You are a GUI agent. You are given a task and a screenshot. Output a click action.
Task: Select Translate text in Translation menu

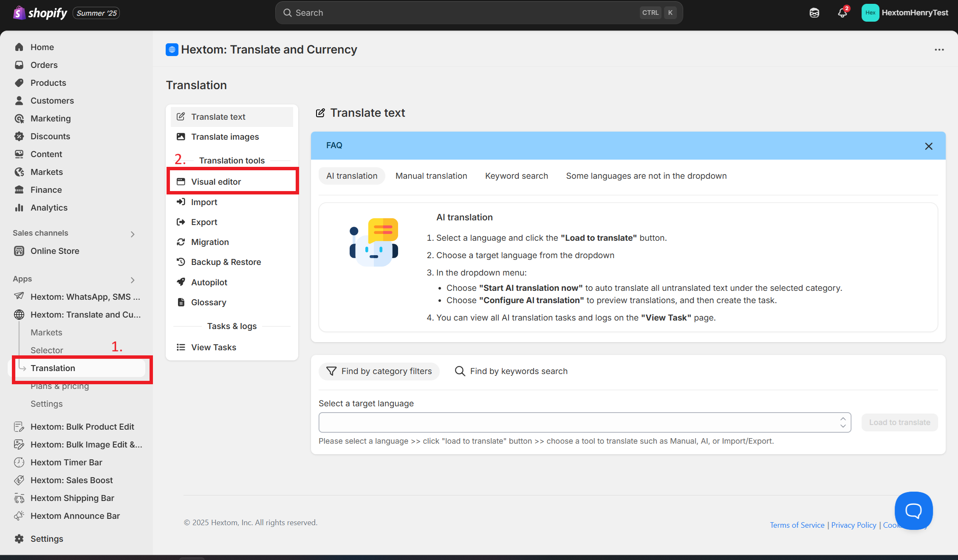click(232, 117)
